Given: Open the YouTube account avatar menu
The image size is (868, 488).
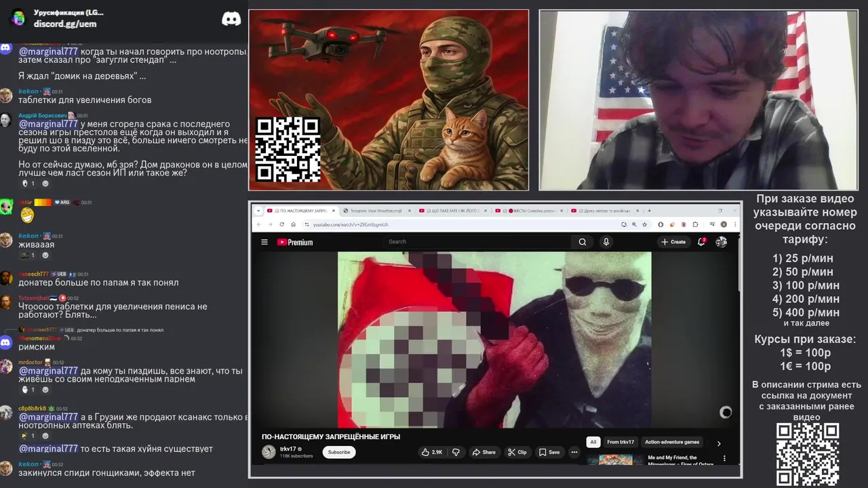Looking at the screenshot, I should pyautogui.click(x=722, y=242).
